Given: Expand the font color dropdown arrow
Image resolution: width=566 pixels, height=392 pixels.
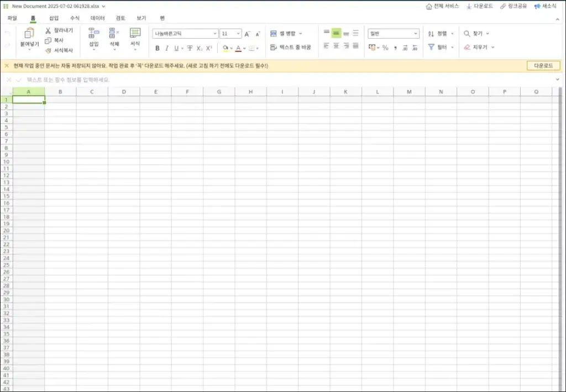Looking at the screenshot, I should point(244,48).
